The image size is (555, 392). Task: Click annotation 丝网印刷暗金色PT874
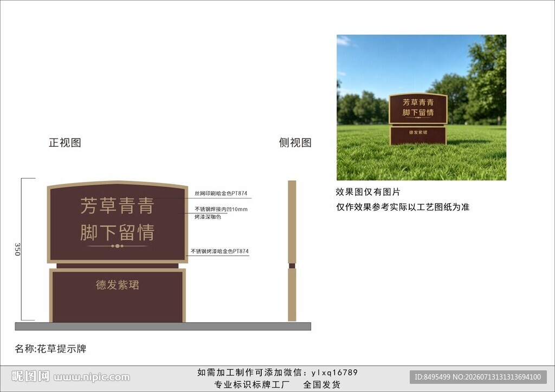(221, 193)
